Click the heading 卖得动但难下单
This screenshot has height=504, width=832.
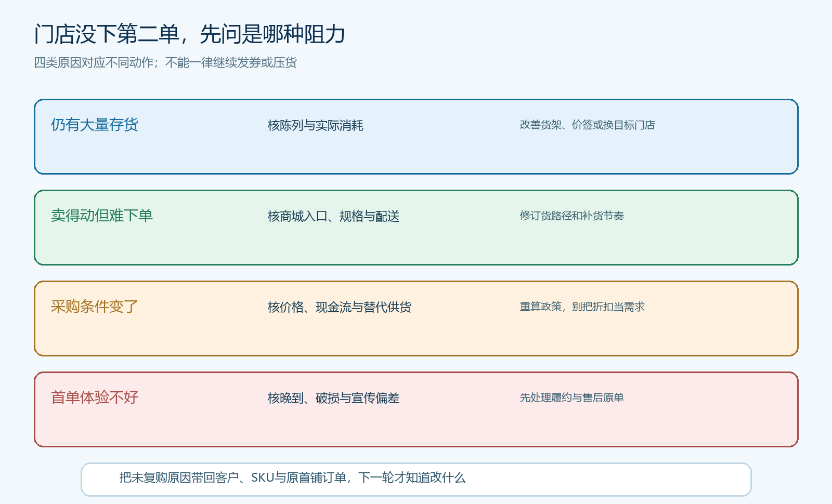click(102, 216)
